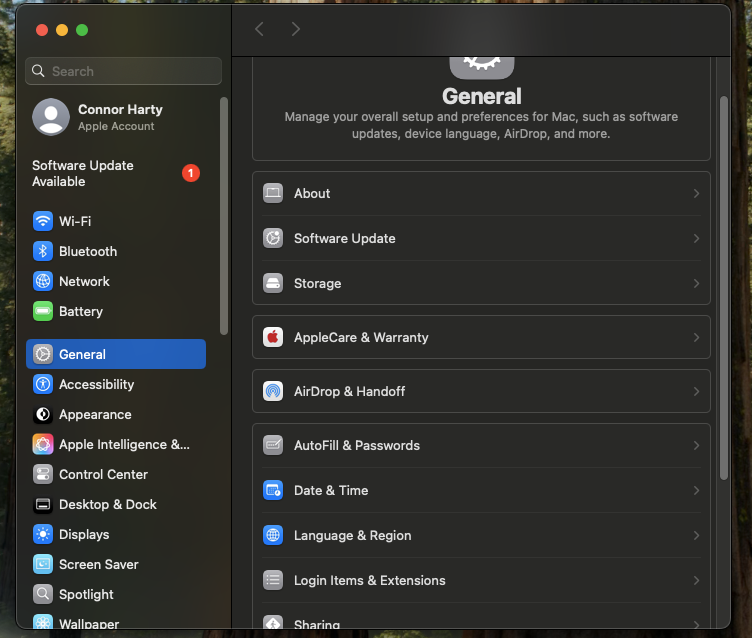Click the user avatar for Connor Harty

[x=51, y=117]
